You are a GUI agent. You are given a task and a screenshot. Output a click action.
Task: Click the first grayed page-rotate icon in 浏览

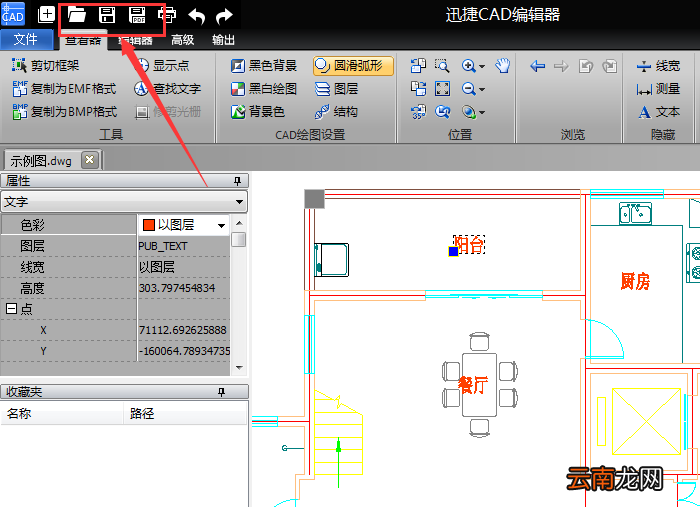(585, 66)
